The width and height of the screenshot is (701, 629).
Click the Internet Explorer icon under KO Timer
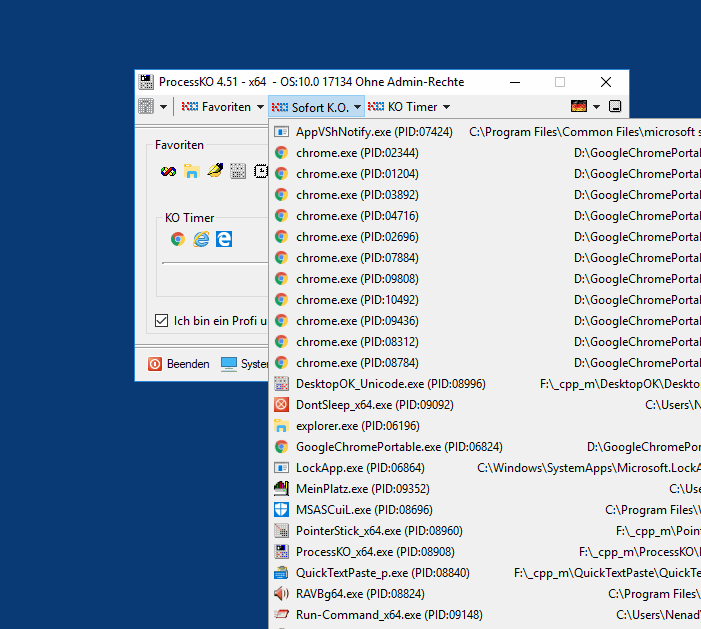click(201, 239)
